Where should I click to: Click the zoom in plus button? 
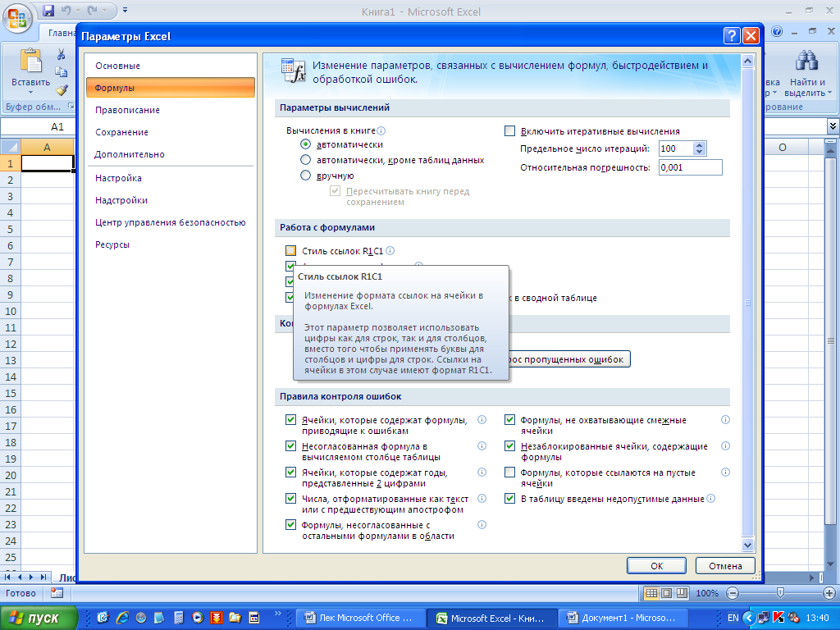[x=829, y=593]
